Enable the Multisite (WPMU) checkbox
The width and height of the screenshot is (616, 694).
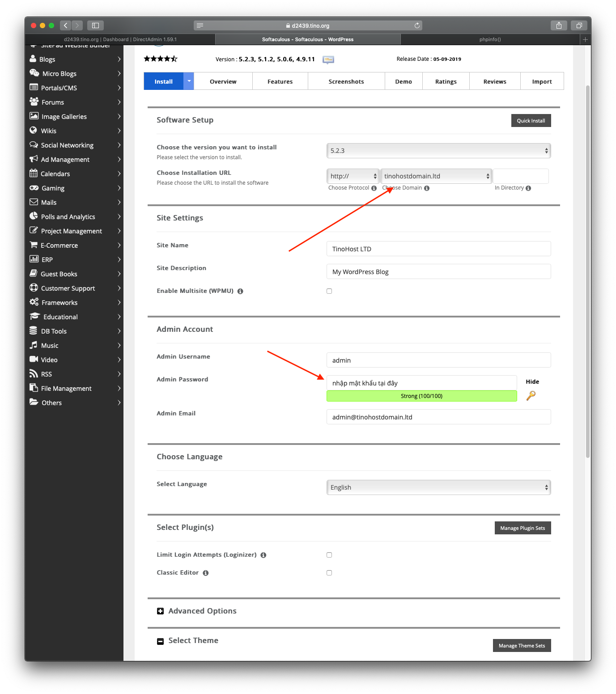[x=329, y=291]
